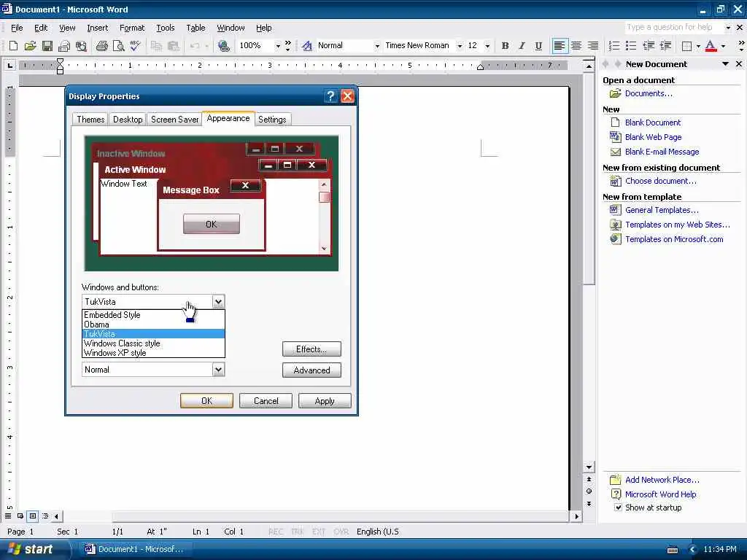Click the Paste toolbar icon
The width and height of the screenshot is (747, 560).
174,46
